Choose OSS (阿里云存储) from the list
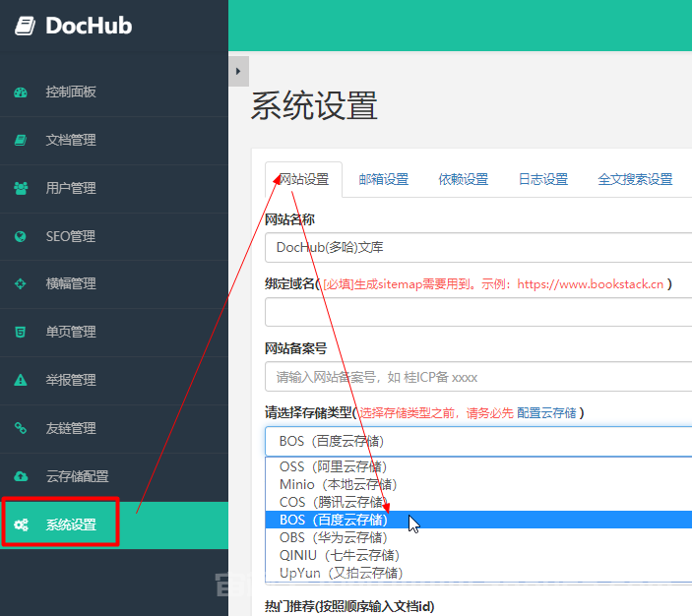 tap(478, 466)
